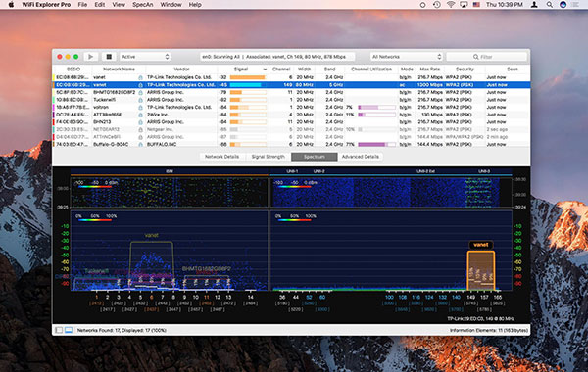Open the Window menu
The image size is (588, 372).
(x=171, y=5)
